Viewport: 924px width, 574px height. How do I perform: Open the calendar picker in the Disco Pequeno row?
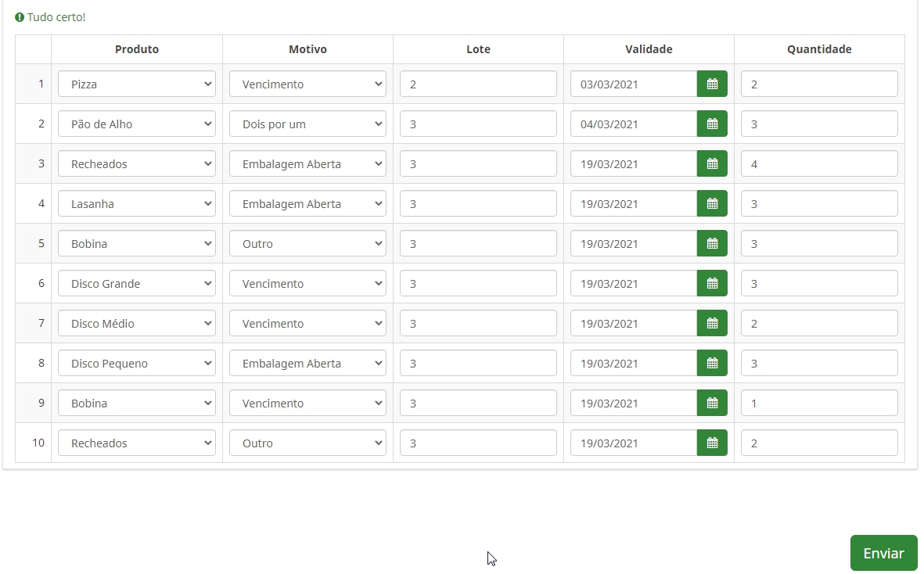pyautogui.click(x=712, y=363)
